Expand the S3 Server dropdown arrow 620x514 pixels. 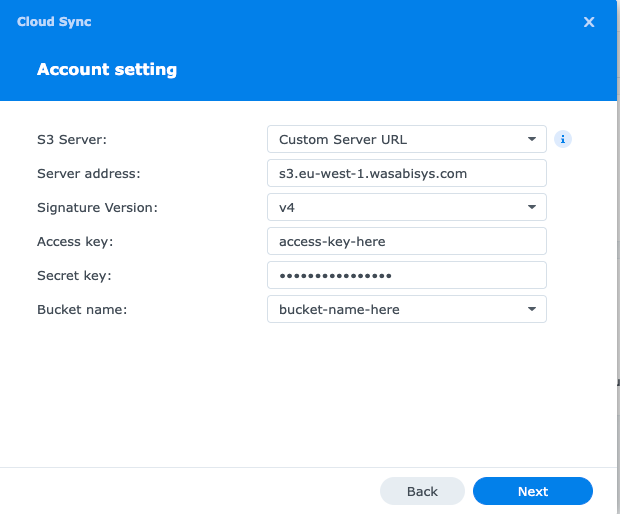click(531, 139)
